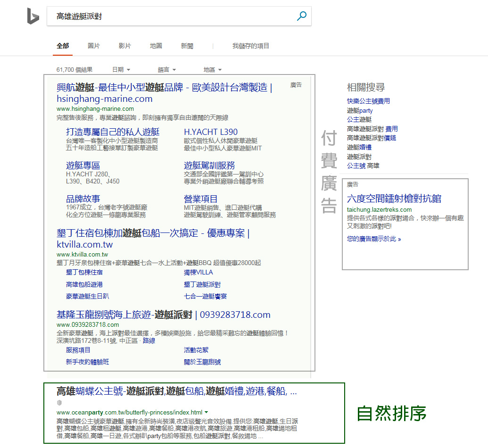Open the 獨棟VILLA link

click(x=198, y=273)
